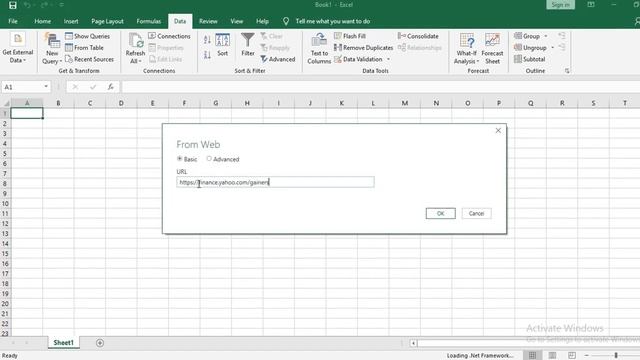Open Ribbon Display Options
Screen dimensions: 640x360
tap(591, 5)
